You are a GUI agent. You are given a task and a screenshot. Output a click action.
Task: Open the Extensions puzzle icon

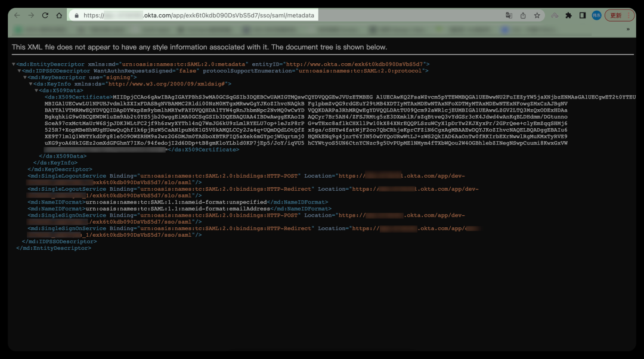click(568, 16)
